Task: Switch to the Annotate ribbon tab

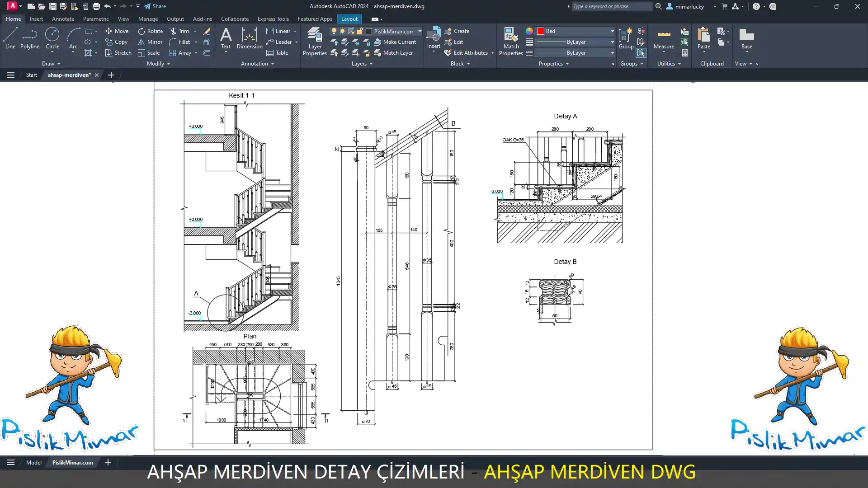Action: click(x=63, y=19)
